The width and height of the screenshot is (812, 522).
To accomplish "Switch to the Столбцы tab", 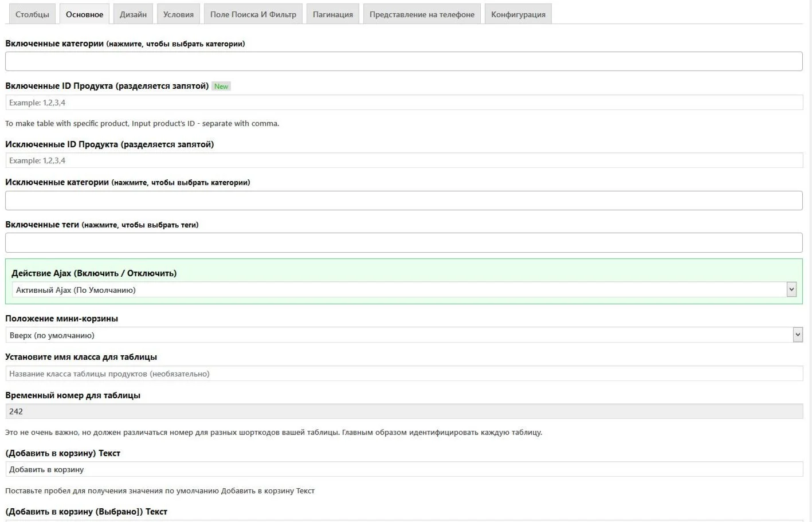I will tap(32, 14).
